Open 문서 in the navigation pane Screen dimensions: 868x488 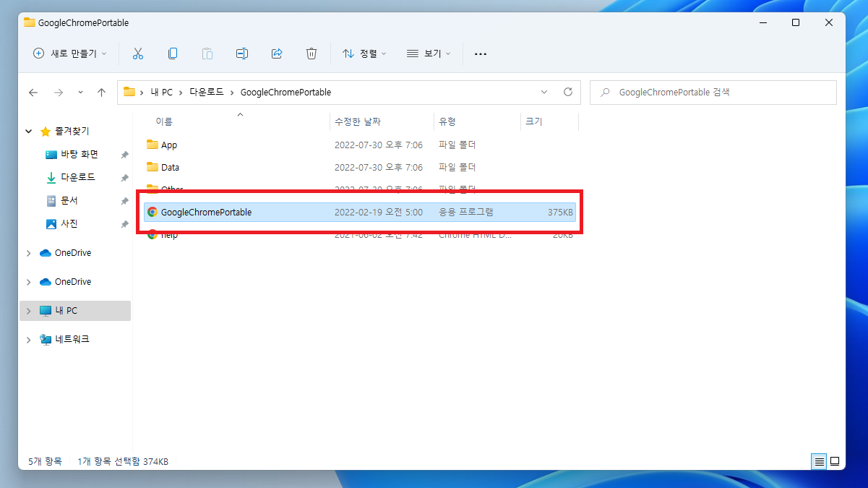[x=69, y=200]
